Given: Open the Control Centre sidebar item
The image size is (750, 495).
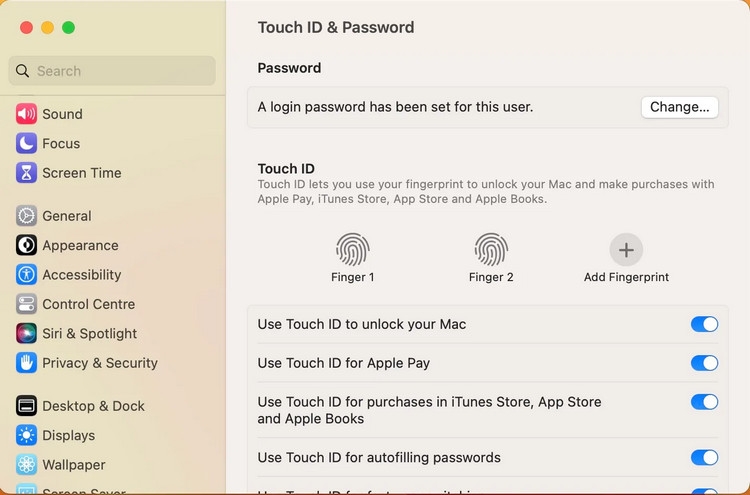Looking at the screenshot, I should (x=76, y=304).
